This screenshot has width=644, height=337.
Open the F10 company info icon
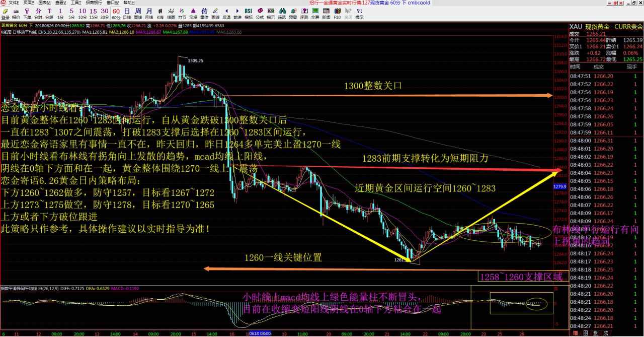(337, 14)
